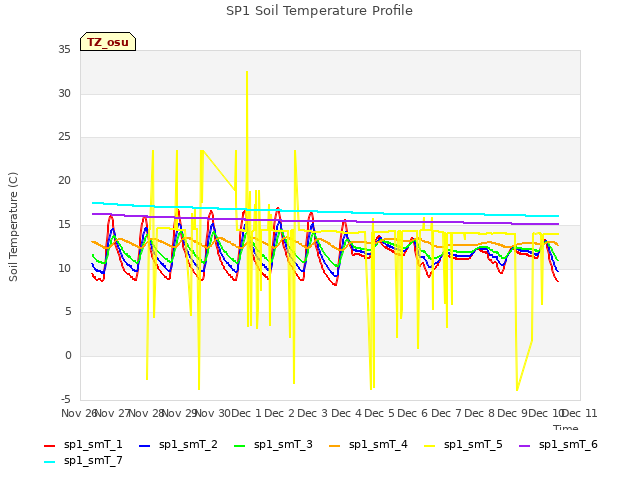Viewport: 640px width, 480px height.
Task: Click the TZ_osu annotation label
Action: click(x=108, y=42)
